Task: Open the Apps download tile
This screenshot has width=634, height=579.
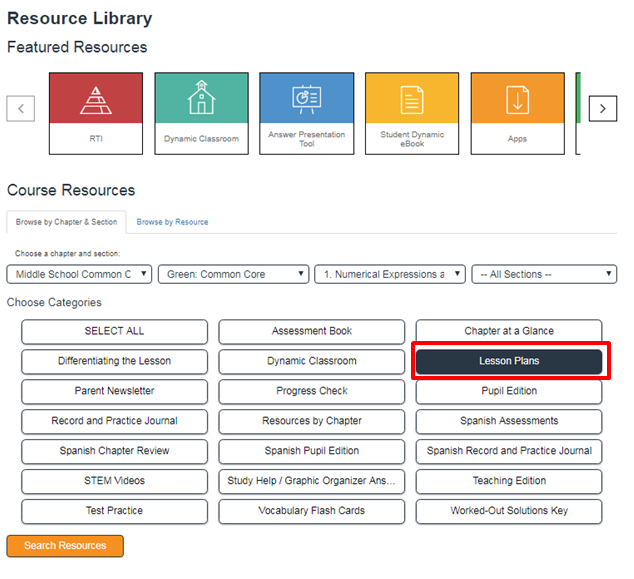Action: 518,114
